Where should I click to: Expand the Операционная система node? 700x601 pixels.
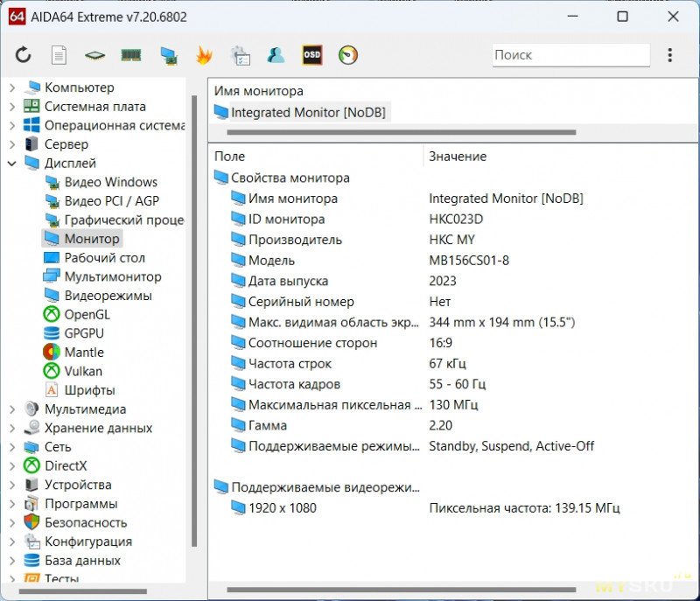tap(12, 126)
